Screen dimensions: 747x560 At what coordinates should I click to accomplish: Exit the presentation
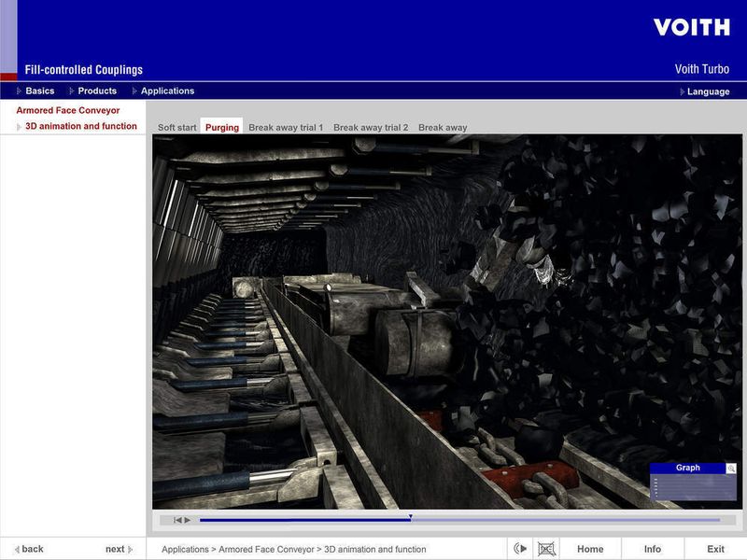tap(715, 549)
